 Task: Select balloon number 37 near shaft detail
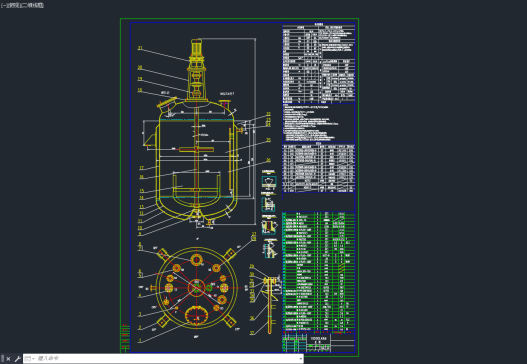coord(252,333)
